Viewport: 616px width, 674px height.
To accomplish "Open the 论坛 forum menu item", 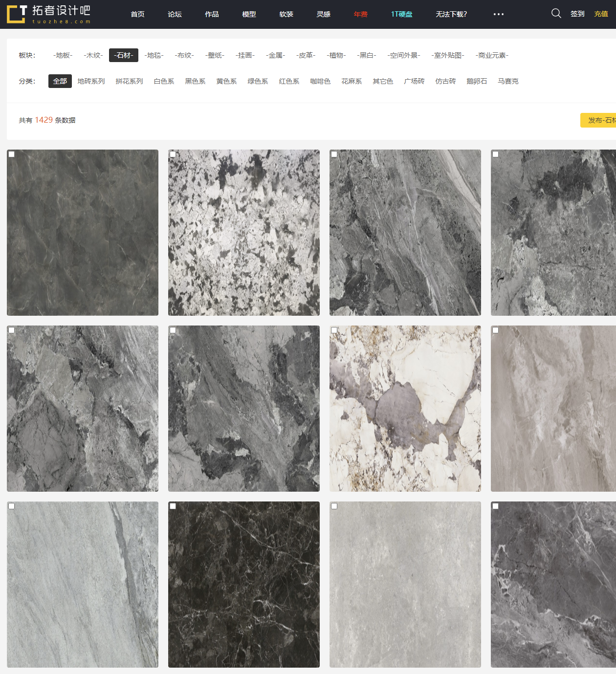I will 175,14.
